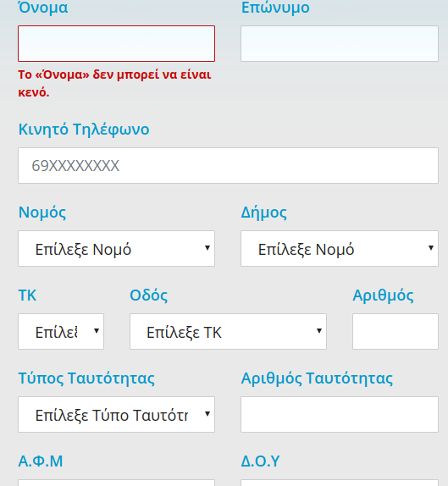Click the Όνομα empty-field error message
Viewport: 448px width, 486px height.
click(x=114, y=83)
